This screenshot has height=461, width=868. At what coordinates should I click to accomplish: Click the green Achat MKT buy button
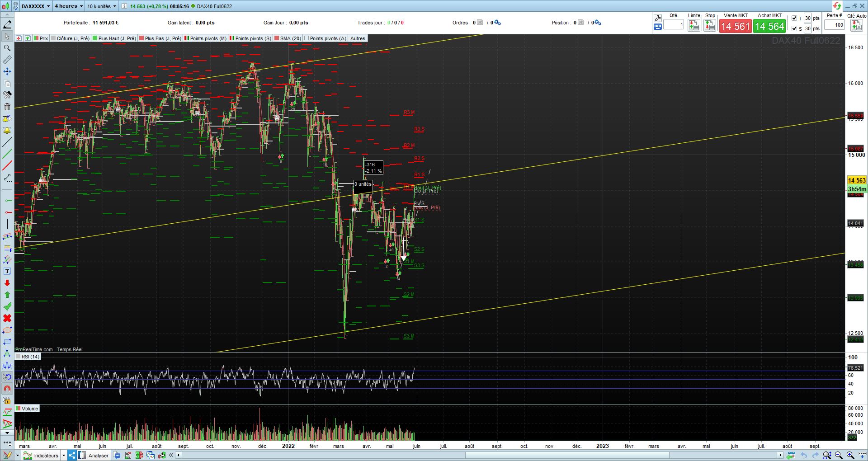coord(769,26)
